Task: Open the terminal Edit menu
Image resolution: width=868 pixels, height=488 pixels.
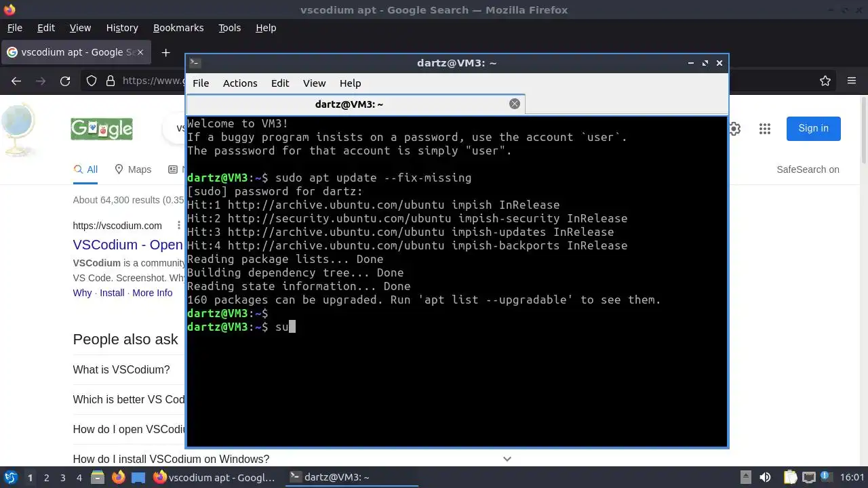Action: click(280, 83)
